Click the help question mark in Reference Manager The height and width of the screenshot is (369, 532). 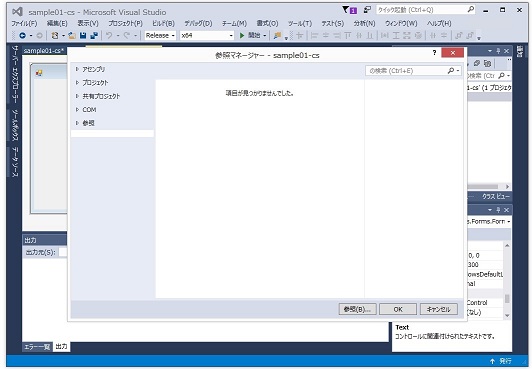435,53
